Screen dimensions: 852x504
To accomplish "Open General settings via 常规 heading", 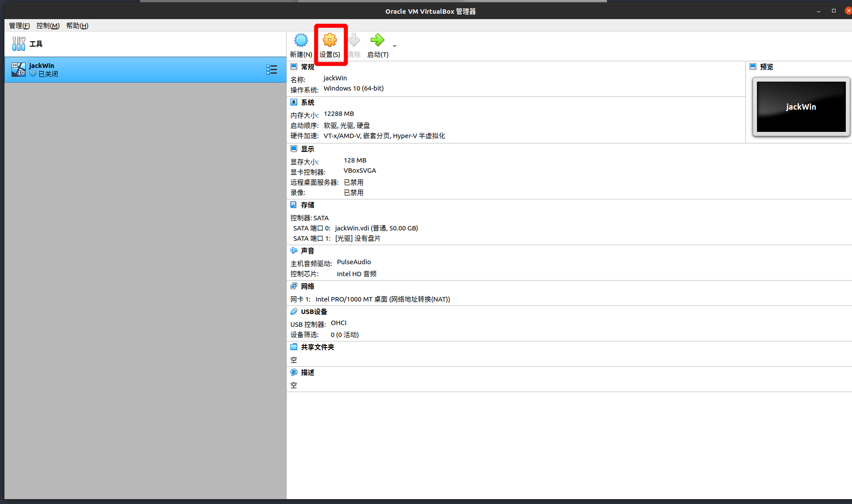I will click(307, 67).
